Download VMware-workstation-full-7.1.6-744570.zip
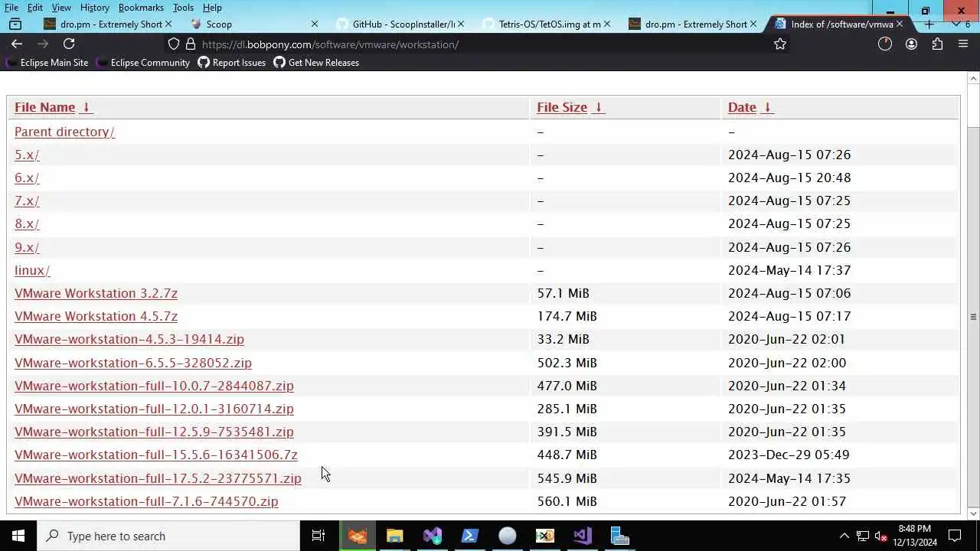Viewport: 980px width, 551px height. 146,501
